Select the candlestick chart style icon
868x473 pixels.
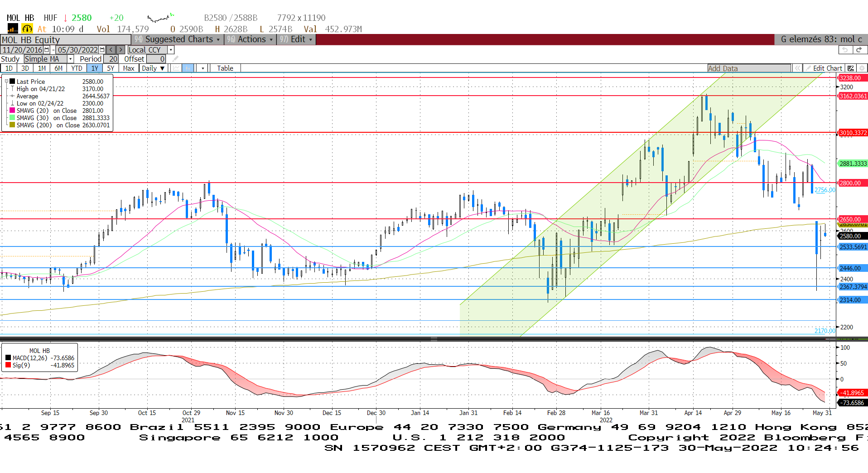coord(188,68)
